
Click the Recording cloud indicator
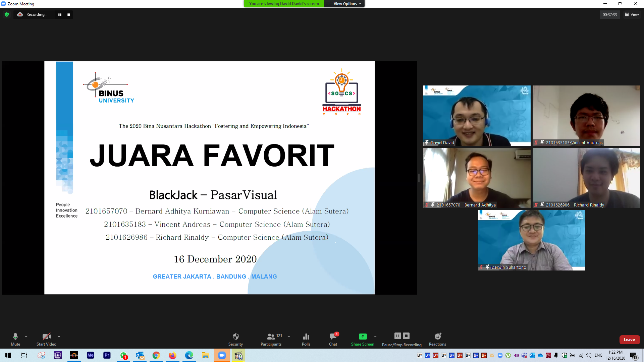pos(20,14)
